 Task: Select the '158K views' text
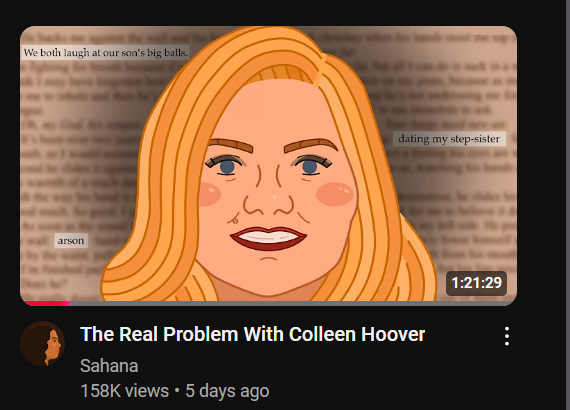[124, 391]
